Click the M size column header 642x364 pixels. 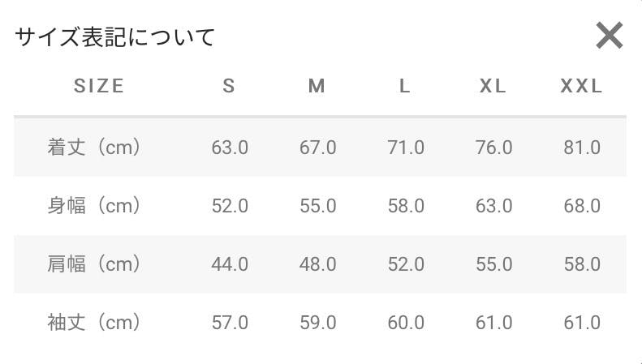pos(317,86)
